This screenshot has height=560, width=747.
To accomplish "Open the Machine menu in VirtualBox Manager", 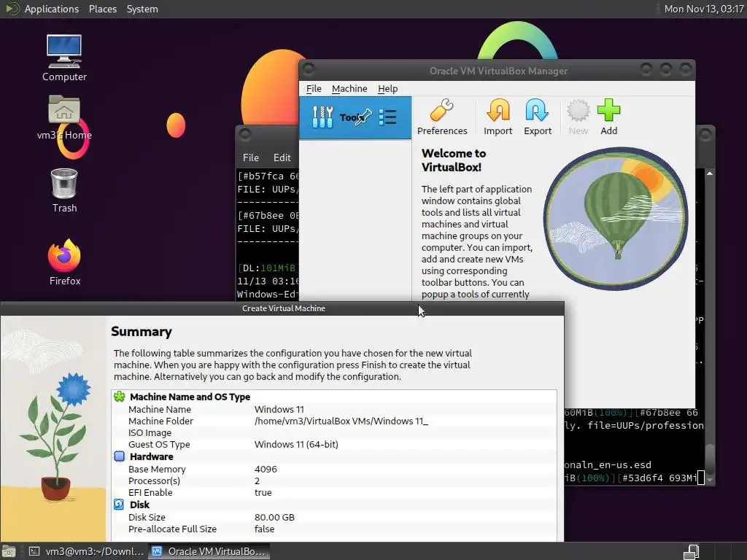I will pyautogui.click(x=349, y=88).
